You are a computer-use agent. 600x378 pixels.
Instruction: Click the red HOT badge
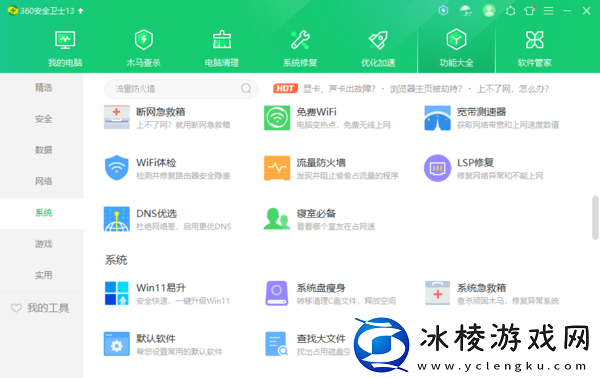click(285, 89)
